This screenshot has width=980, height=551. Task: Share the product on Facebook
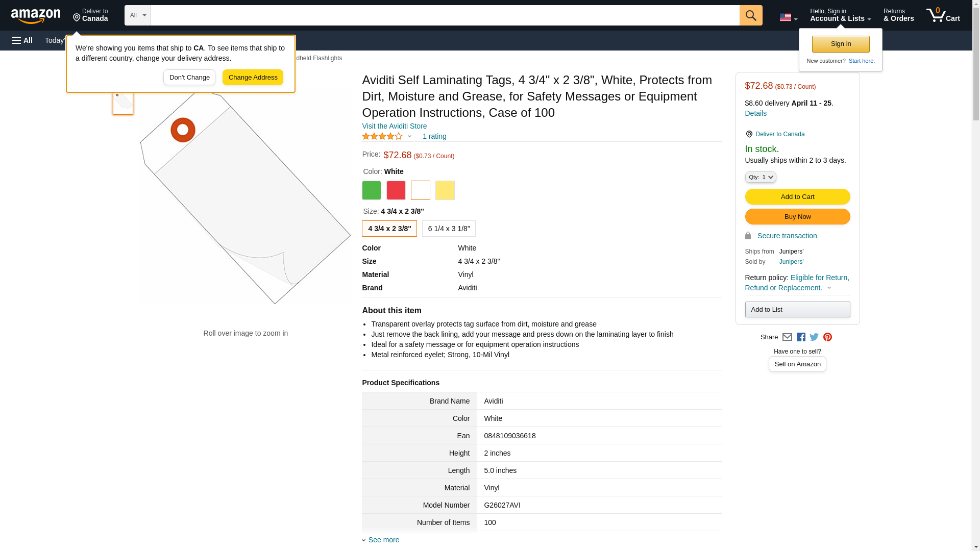(x=801, y=337)
